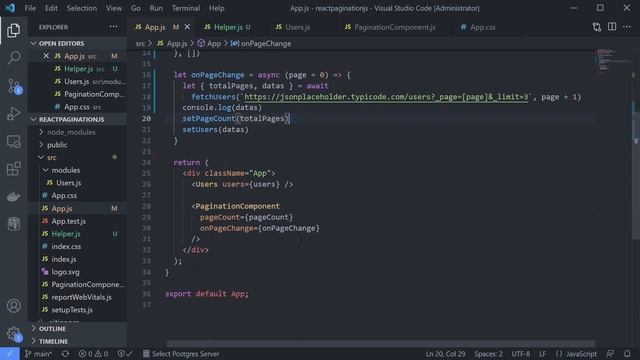Close the App.js editor tab

pos(187,27)
